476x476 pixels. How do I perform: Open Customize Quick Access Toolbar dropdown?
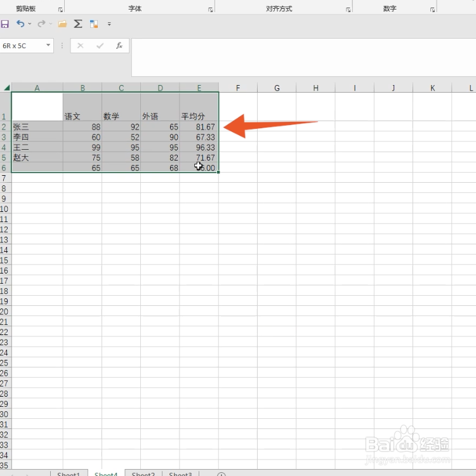pos(109,23)
